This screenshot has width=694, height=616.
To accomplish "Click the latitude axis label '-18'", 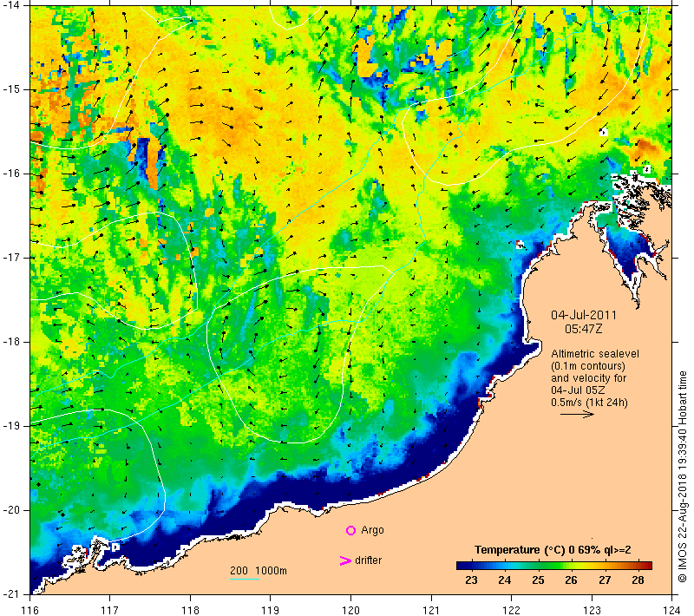I will [11, 342].
